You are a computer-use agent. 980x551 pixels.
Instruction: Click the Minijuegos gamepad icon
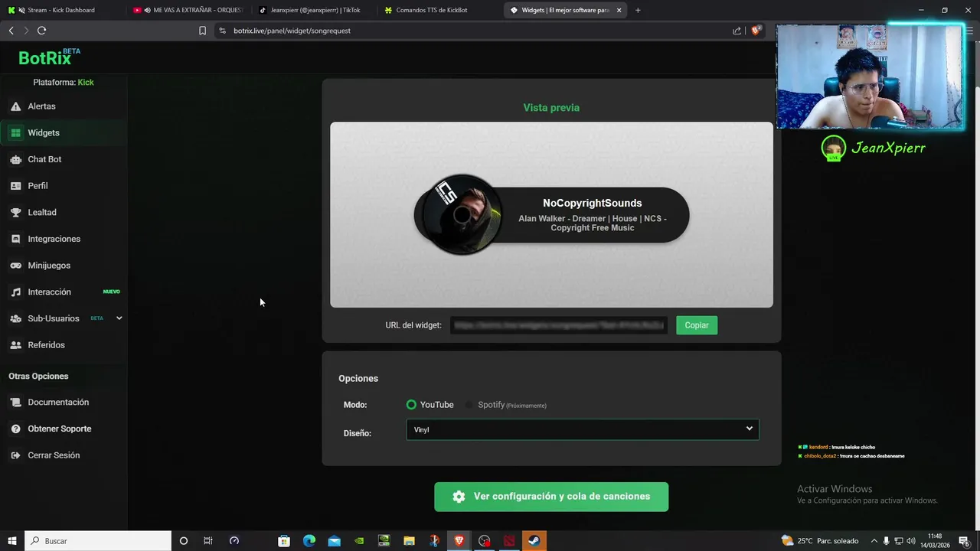point(15,266)
